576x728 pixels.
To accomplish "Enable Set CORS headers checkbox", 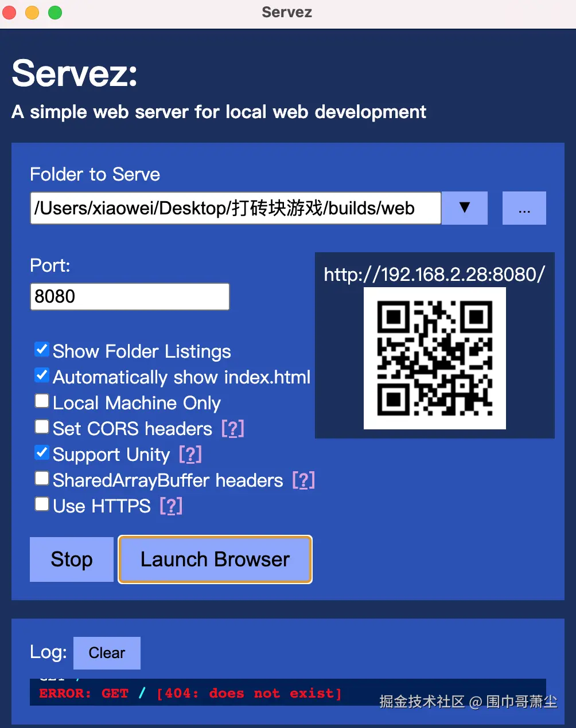I will click(x=42, y=426).
